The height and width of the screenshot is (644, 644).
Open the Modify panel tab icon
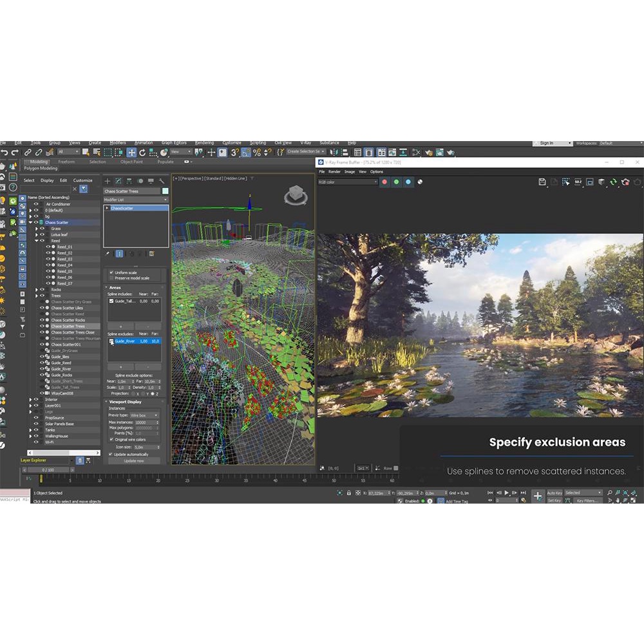[118, 181]
